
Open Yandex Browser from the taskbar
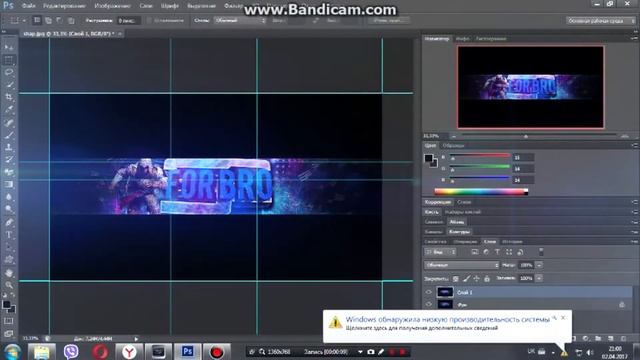[129, 351]
